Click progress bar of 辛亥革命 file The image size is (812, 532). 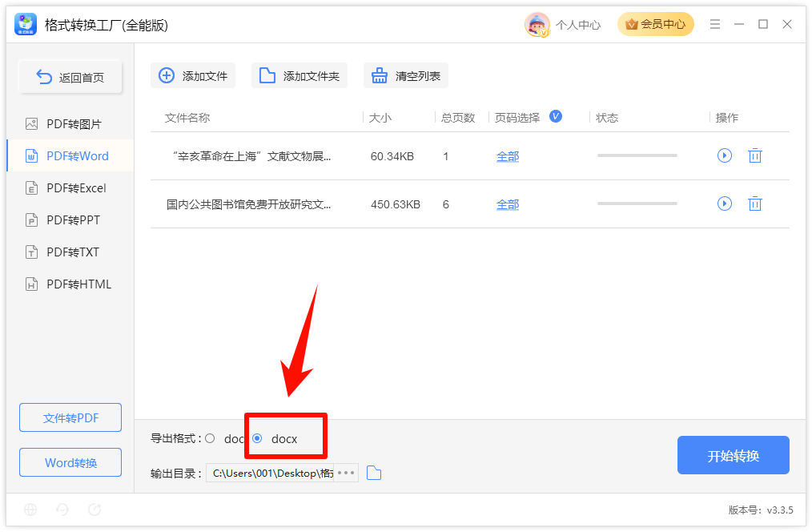(x=637, y=155)
